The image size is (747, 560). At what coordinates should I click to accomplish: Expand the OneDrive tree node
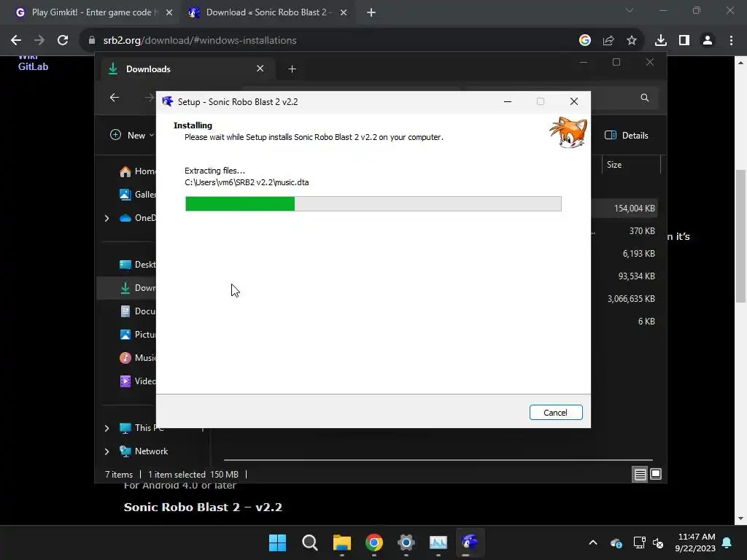coord(107,218)
